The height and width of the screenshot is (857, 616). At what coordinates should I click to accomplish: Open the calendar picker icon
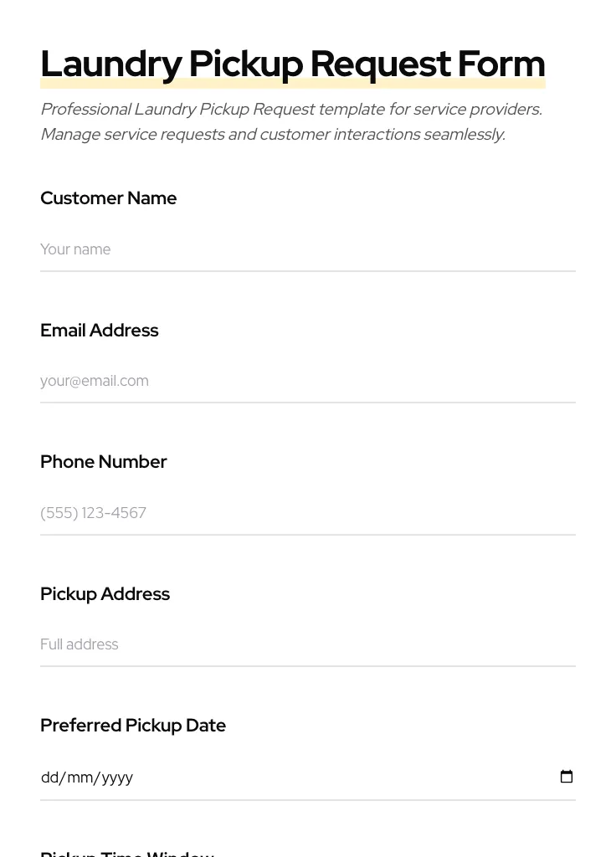[x=567, y=777]
